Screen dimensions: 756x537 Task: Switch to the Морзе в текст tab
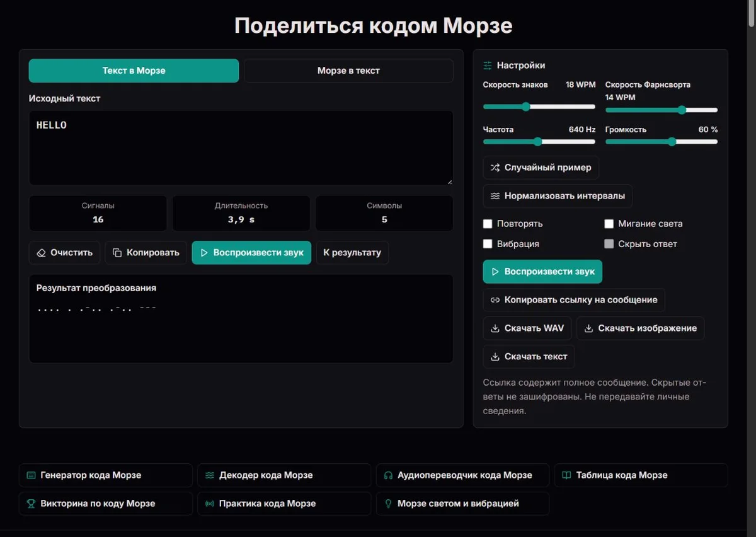click(348, 71)
